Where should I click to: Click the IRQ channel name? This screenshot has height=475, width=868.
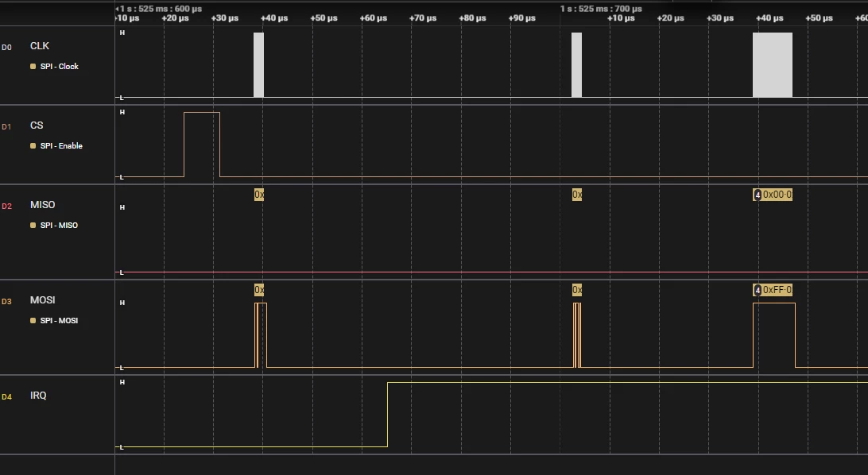(x=38, y=396)
